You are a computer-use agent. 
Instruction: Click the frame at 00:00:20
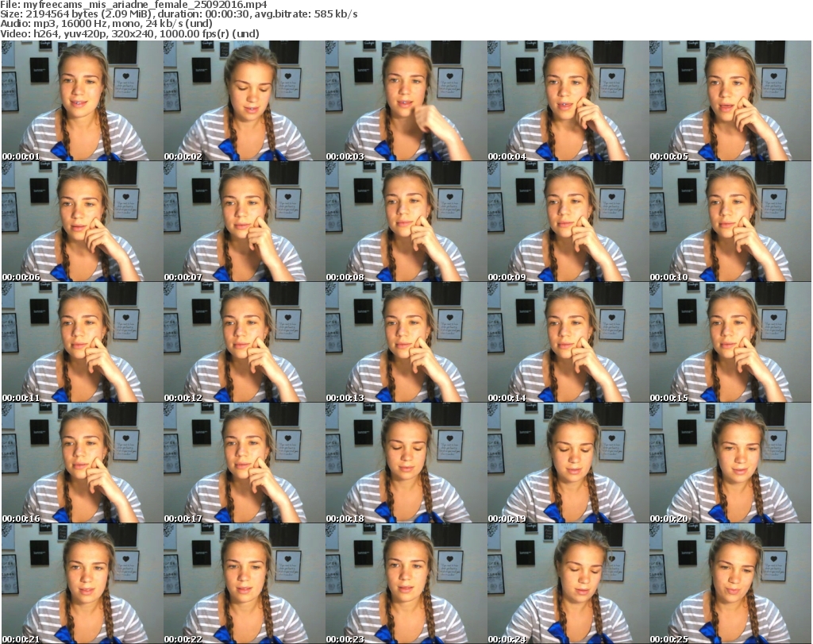click(729, 463)
